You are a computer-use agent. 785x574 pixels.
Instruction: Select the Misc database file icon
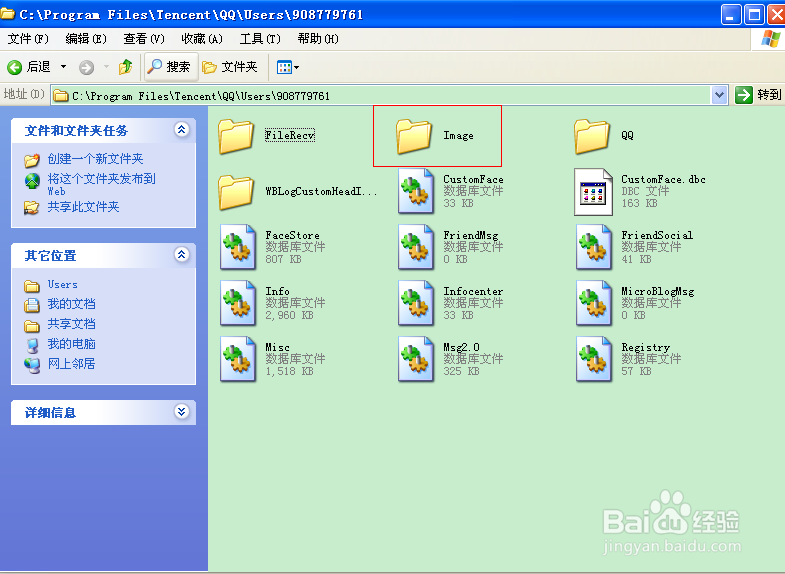(238, 359)
